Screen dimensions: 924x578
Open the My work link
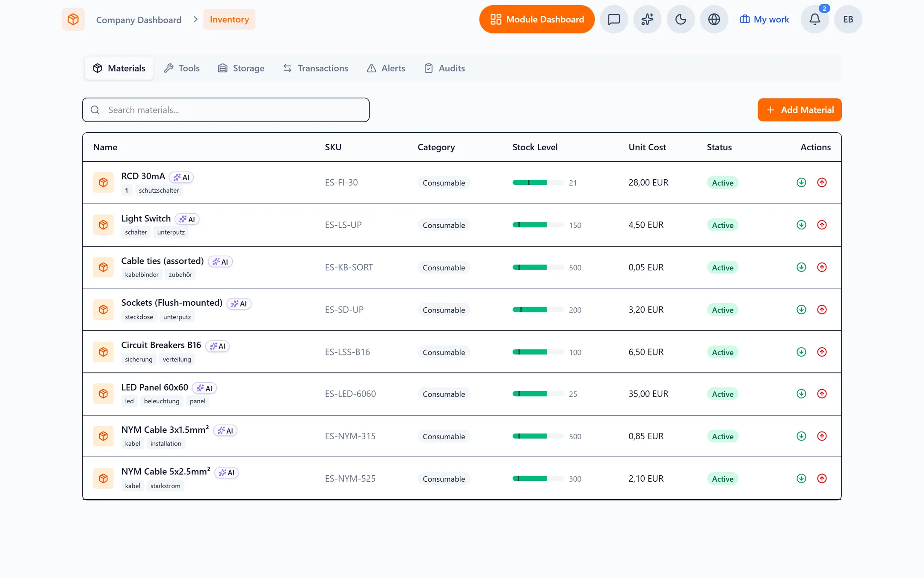coord(764,19)
